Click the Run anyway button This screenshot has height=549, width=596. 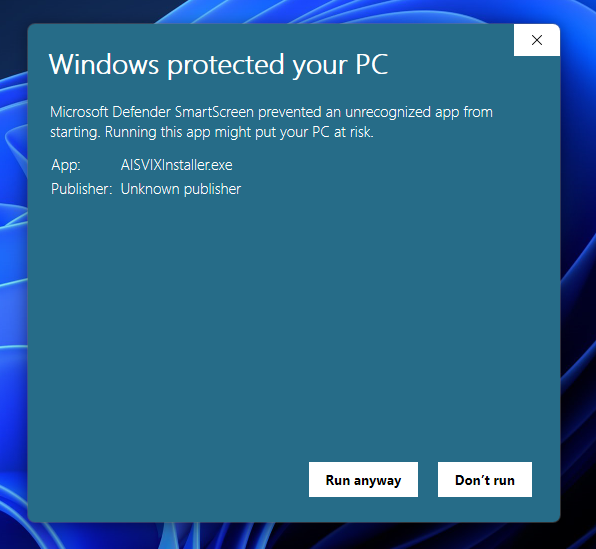pos(363,479)
